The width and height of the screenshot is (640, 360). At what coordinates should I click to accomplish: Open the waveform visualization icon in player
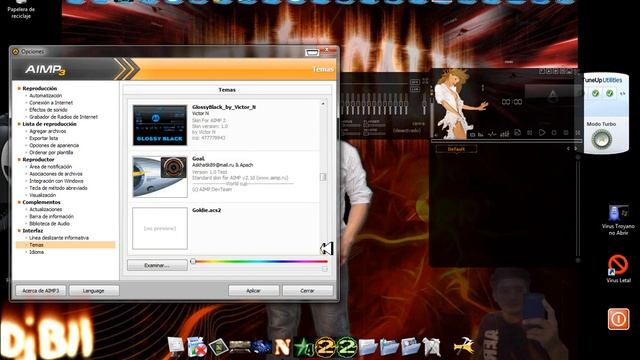[492, 133]
